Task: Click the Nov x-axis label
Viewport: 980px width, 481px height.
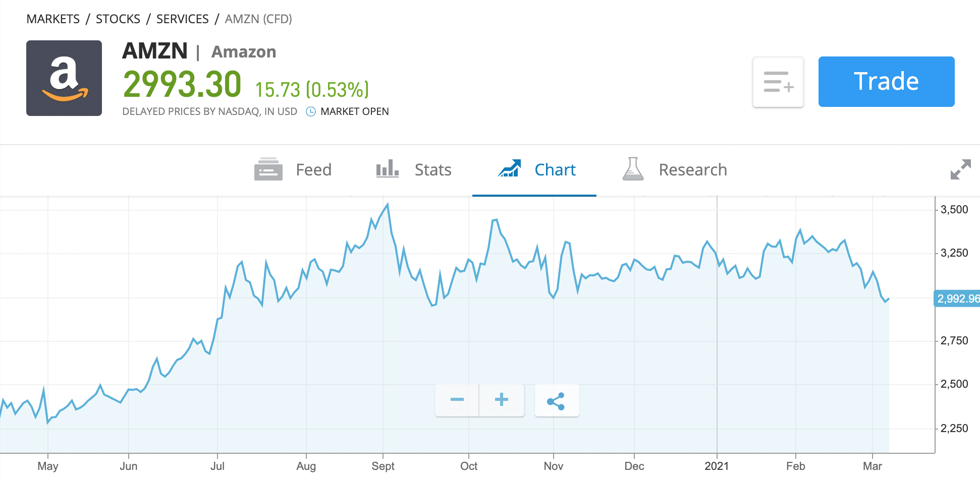Action: pos(554,466)
